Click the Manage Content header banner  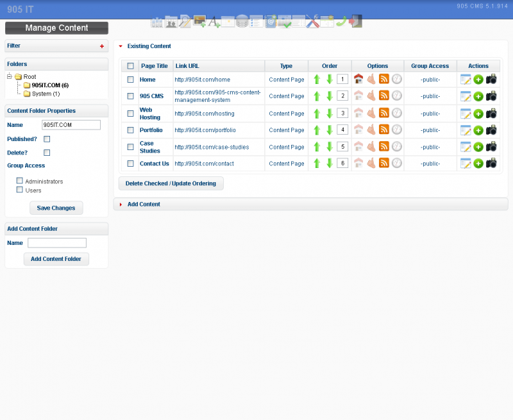click(56, 28)
